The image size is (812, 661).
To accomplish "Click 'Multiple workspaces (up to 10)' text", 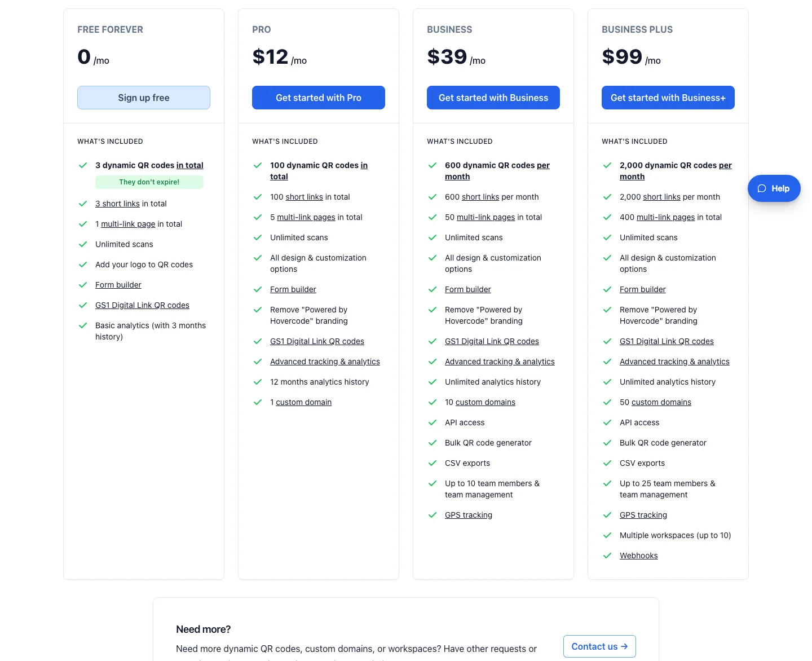I will pos(676,535).
